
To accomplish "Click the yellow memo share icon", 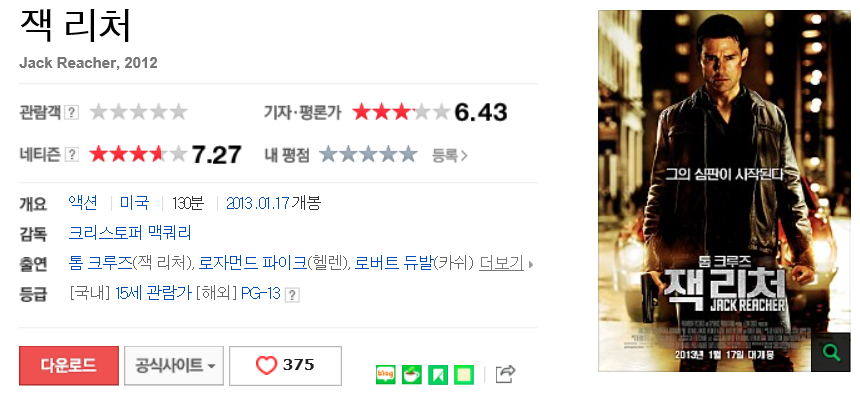I will click(464, 375).
